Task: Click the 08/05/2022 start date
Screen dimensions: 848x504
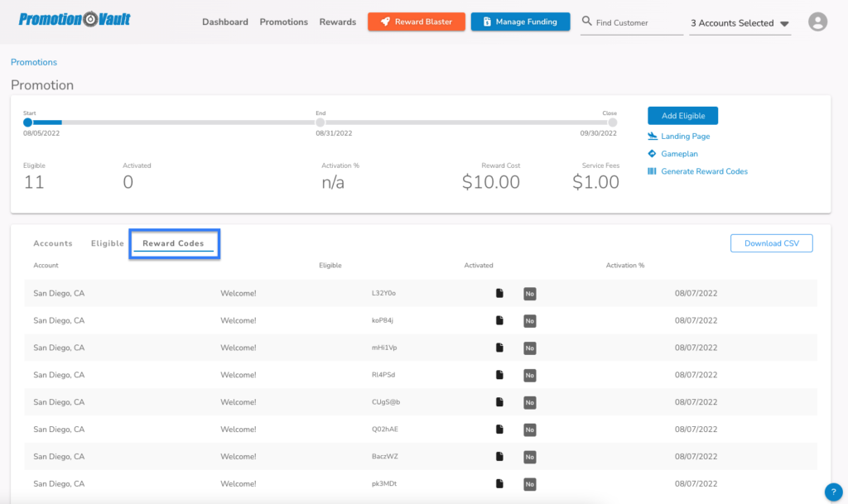Action: (x=41, y=133)
